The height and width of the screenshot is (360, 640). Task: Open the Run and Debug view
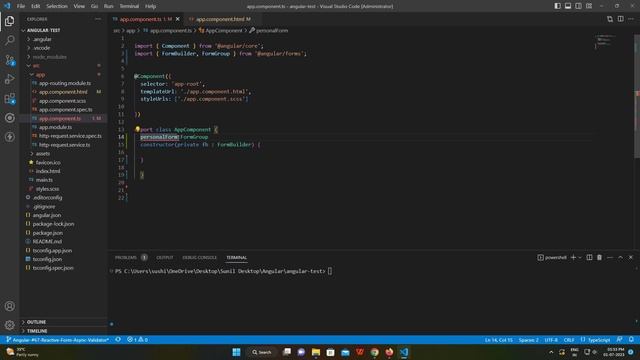(x=9, y=79)
